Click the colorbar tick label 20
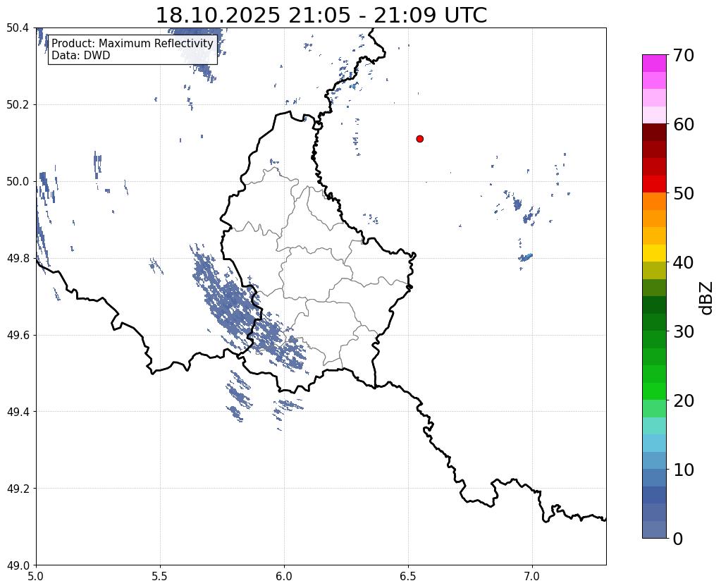Viewport: 721px width, 588px height. (684, 400)
